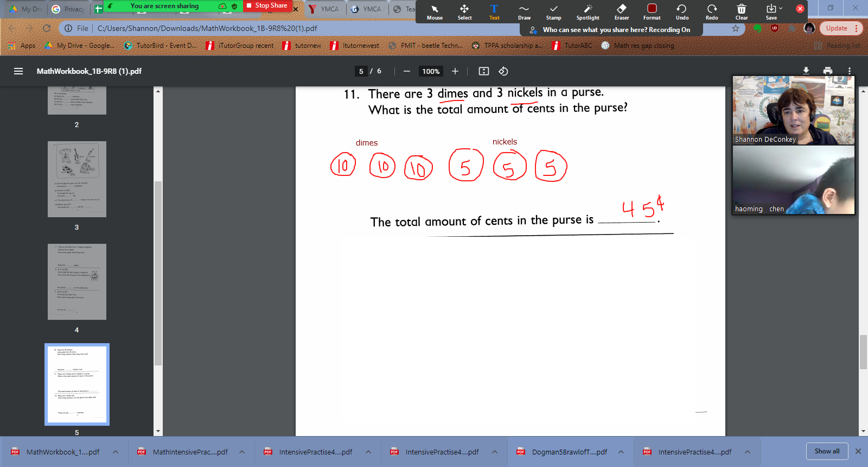
Task: Redo the annotation
Action: (712, 11)
